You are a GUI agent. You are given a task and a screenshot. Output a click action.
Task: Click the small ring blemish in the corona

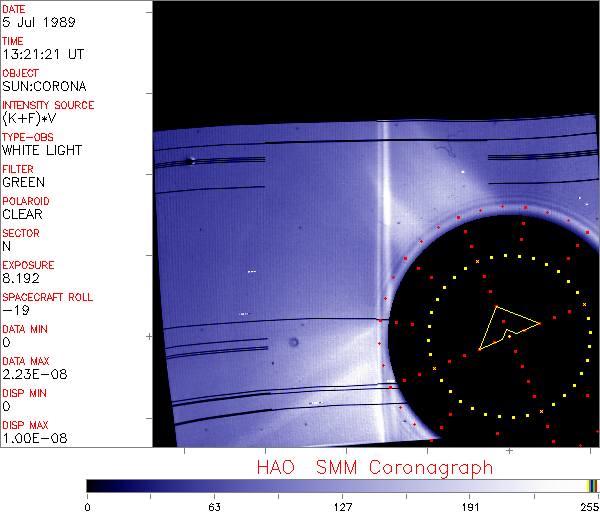(x=293, y=344)
